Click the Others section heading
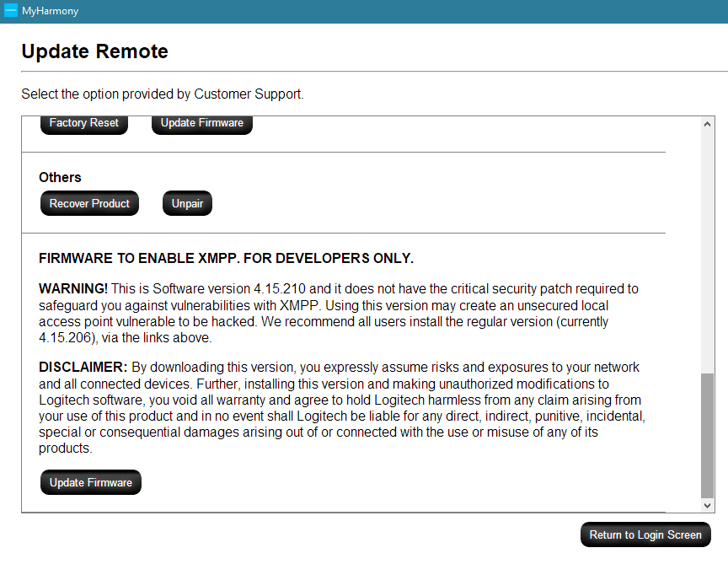The width and height of the screenshot is (728, 564). [60, 177]
